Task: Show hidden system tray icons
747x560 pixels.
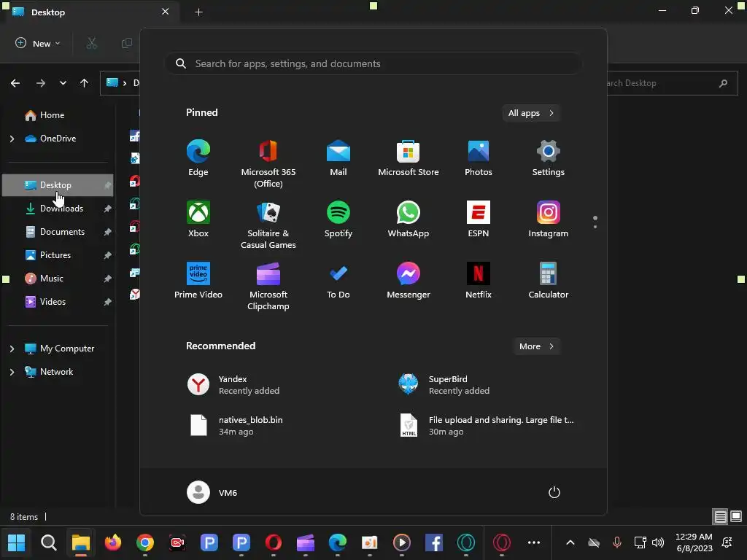Action: (x=570, y=542)
